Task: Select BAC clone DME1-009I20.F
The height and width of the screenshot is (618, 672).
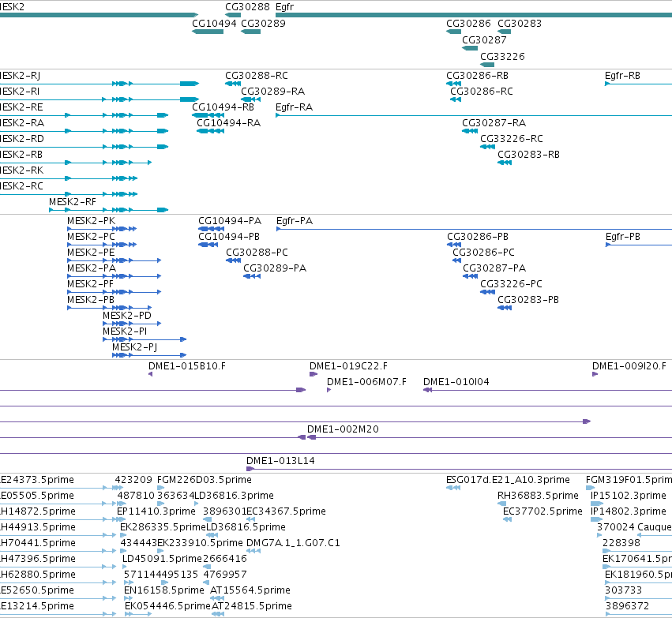Action: tap(629, 366)
